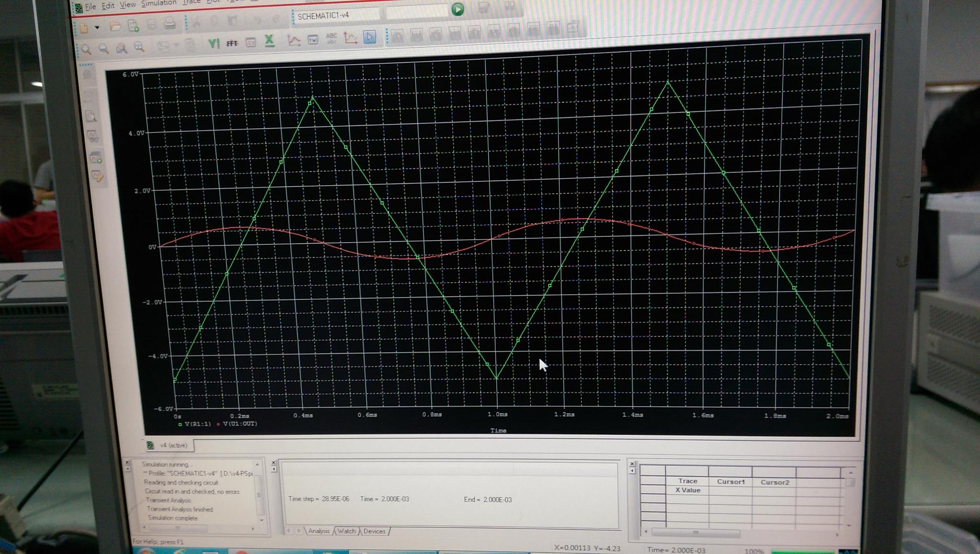Click the 0V y-axis label

(152, 247)
